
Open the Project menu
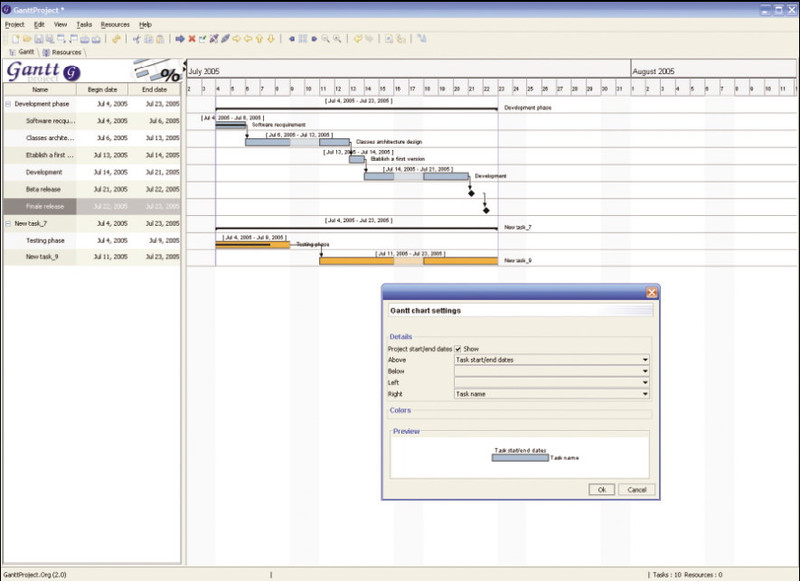coord(14,24)
